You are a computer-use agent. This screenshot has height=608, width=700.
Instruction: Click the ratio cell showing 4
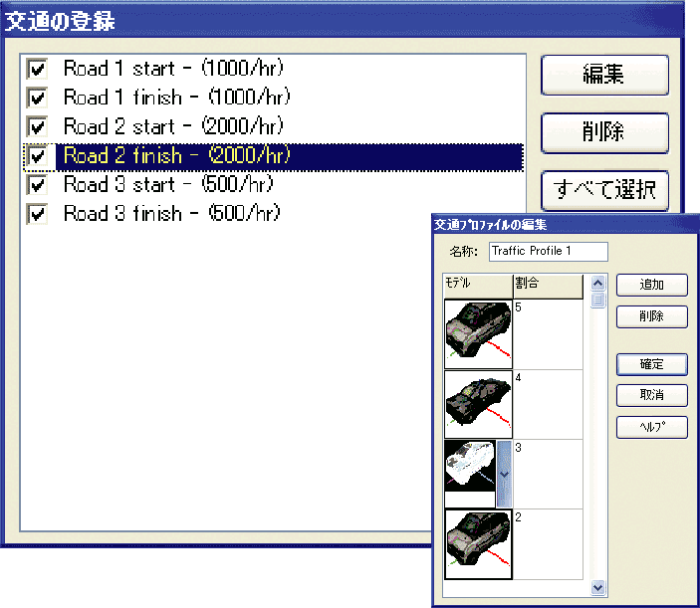coord(549,404)
